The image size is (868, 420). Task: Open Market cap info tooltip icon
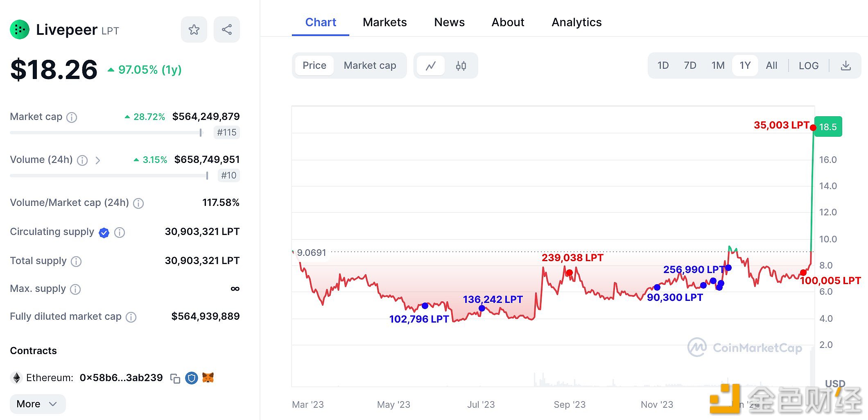coord(72,117)
